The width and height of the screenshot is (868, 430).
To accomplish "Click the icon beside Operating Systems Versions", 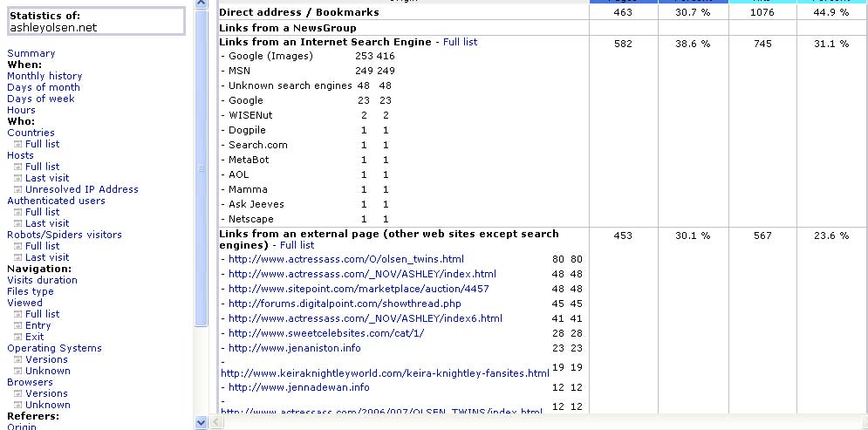I will pyautogui.click(x=17, y=360).
